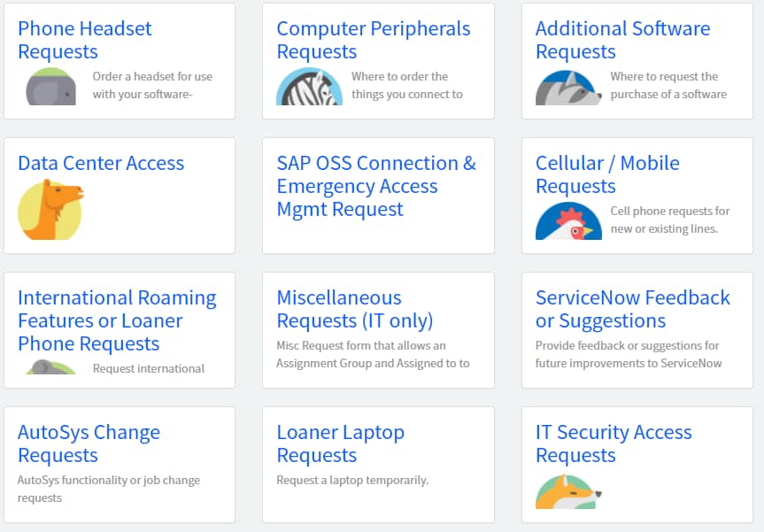The height and width of the screenshot is (532, 764).
Task: Click the partially hidden animal icon under International Roaming
Action: click(50, 366)
